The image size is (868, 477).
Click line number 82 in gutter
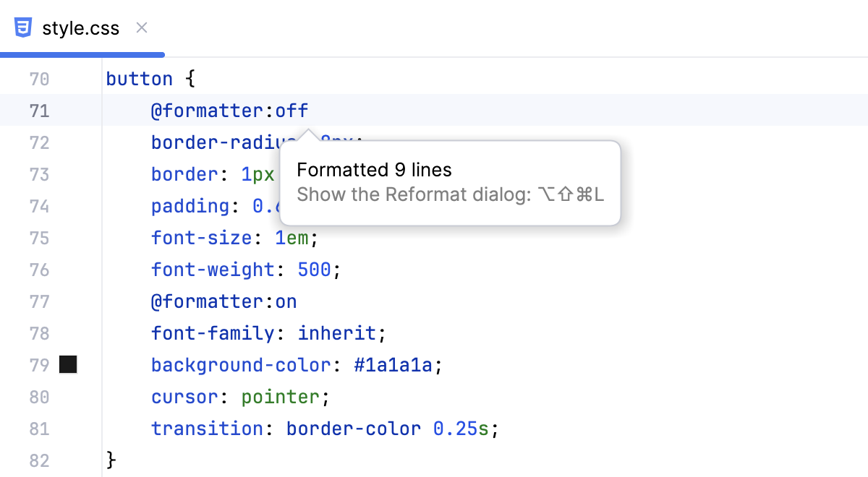pyautogui.click(x=39, y=460)
